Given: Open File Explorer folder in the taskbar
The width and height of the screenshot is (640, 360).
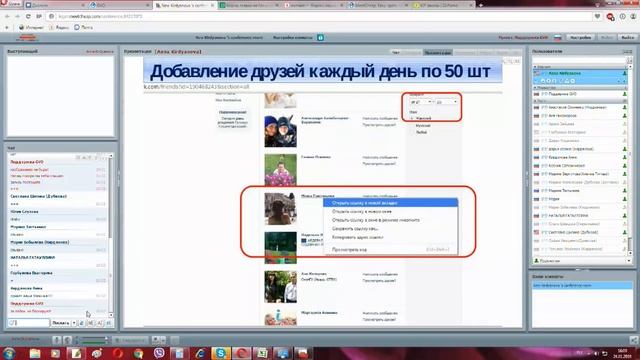Looking at the screenshot, I should point(35,353).
